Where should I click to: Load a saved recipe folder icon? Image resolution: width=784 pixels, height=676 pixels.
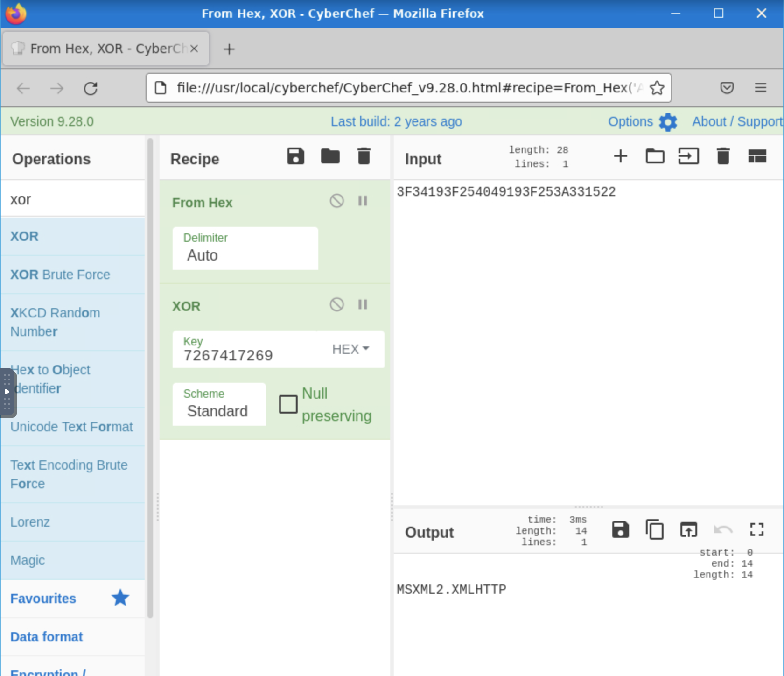click(x=330, y=156)
